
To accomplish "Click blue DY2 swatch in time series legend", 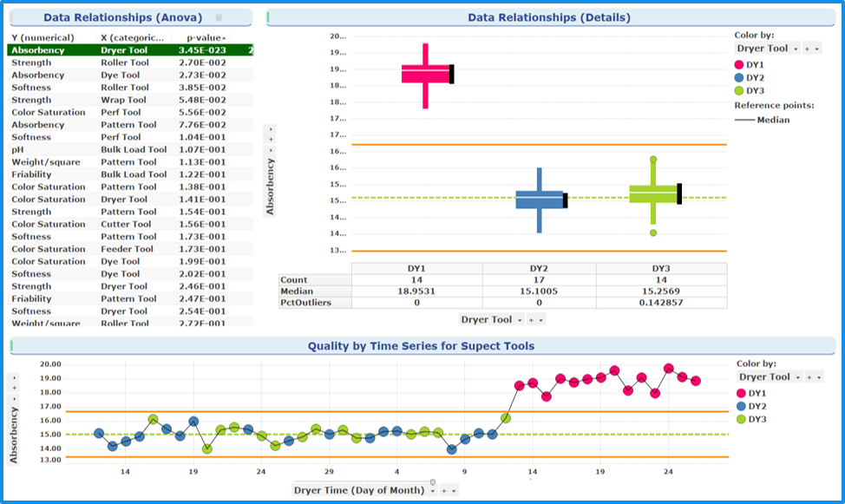I will point(741,407).
